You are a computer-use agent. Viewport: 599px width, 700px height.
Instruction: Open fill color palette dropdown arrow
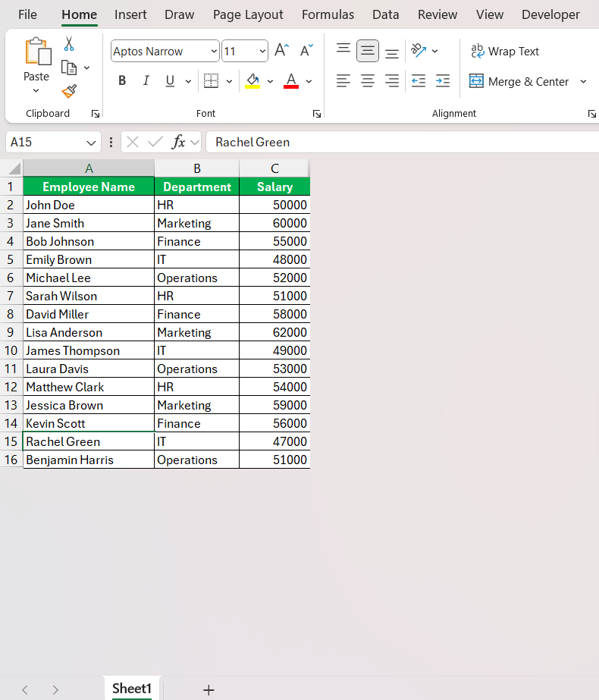pyautogui.click(x=270, y=81)
